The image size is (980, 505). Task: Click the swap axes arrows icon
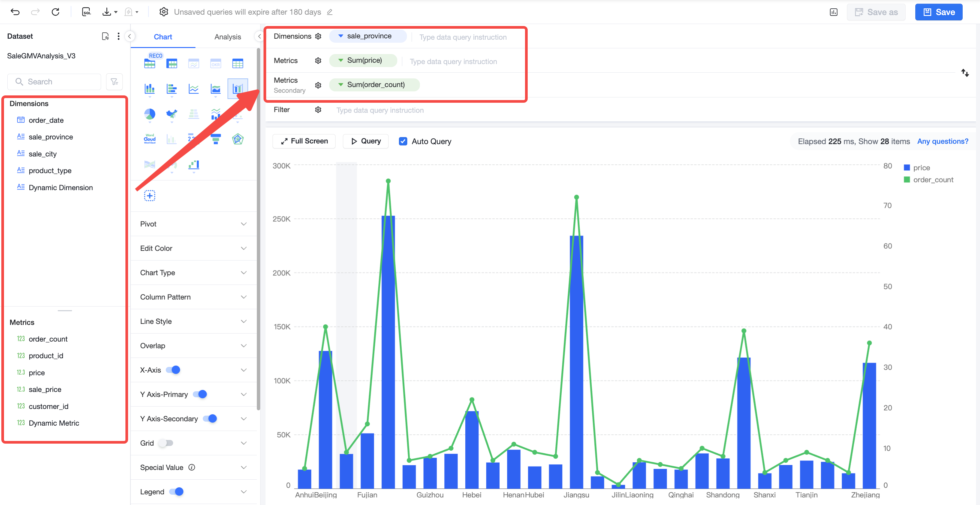coord(965,73)
